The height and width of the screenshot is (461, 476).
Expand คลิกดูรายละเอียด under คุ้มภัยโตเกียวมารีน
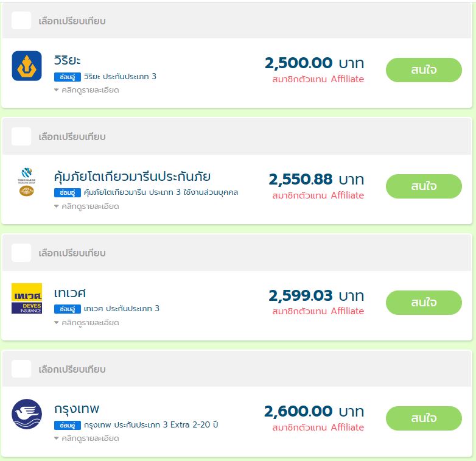tap(86, 206)
